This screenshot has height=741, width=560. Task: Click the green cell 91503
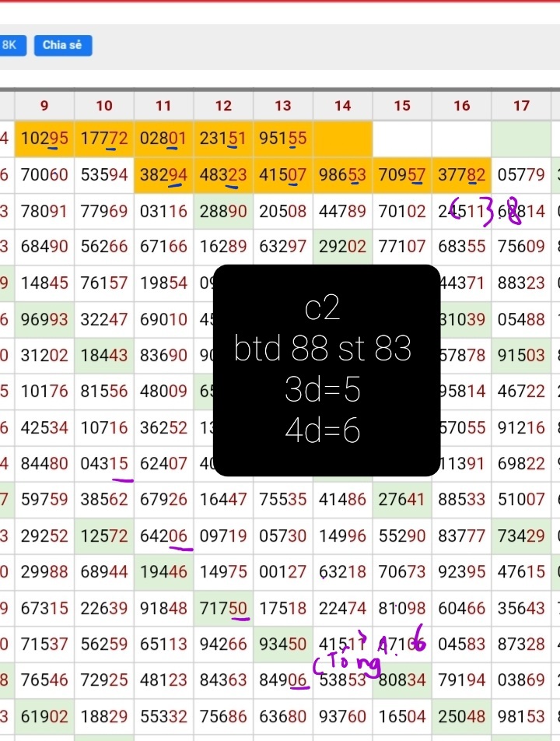tap(521, 356)
